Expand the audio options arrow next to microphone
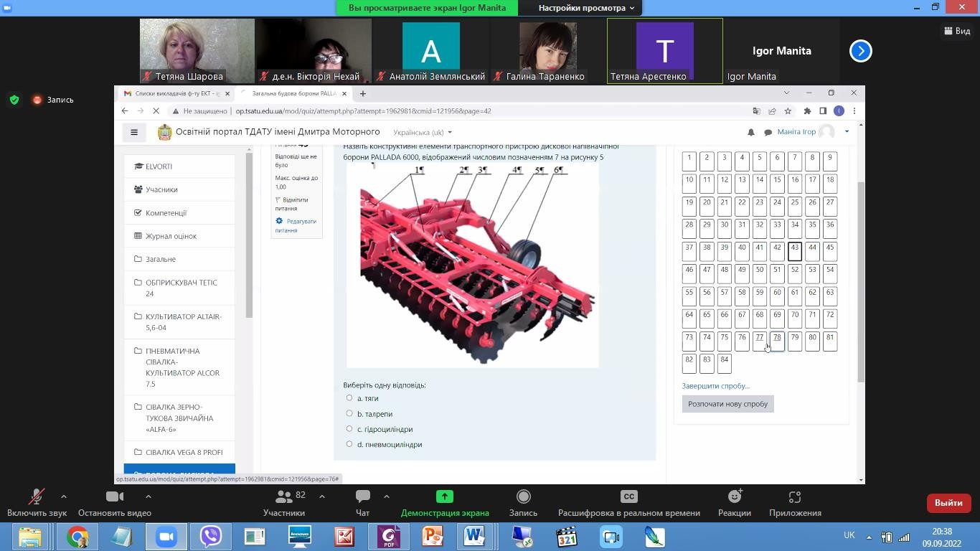 click(64, 496)
